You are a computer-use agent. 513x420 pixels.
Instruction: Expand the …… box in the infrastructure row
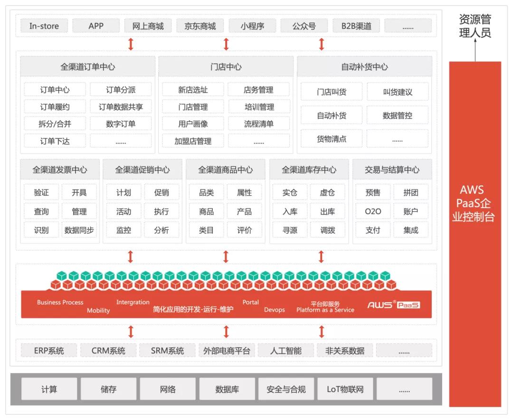404,389
